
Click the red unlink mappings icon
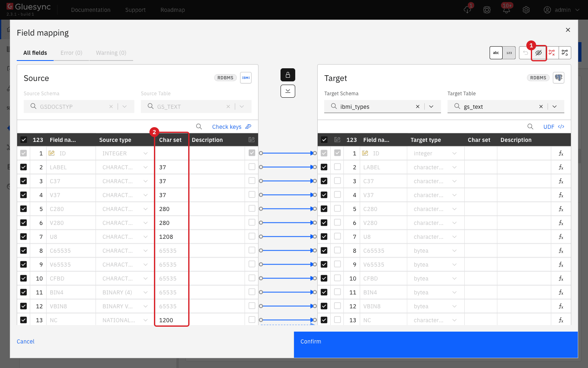[x=552, y=53]
